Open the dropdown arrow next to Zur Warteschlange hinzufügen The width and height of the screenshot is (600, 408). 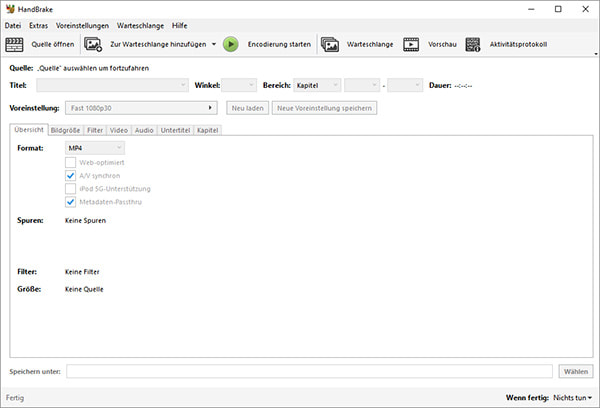[x=214, y=44]
